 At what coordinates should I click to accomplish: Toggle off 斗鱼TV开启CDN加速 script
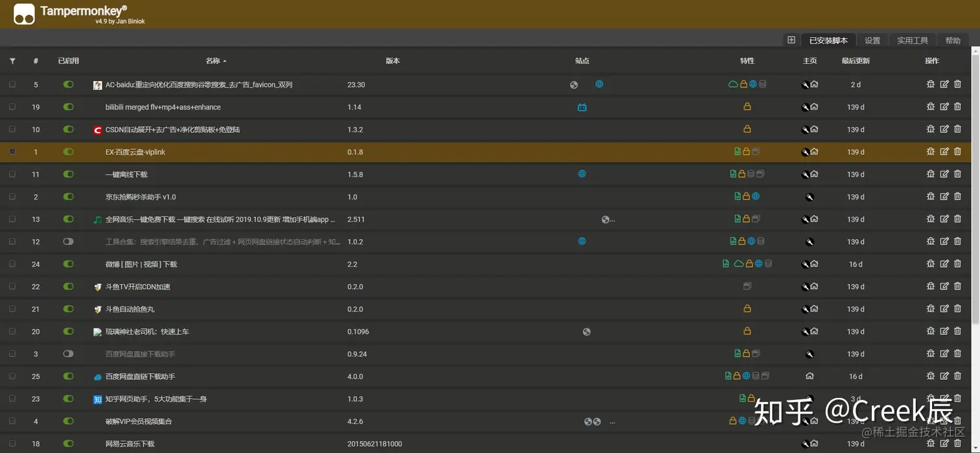68,286
